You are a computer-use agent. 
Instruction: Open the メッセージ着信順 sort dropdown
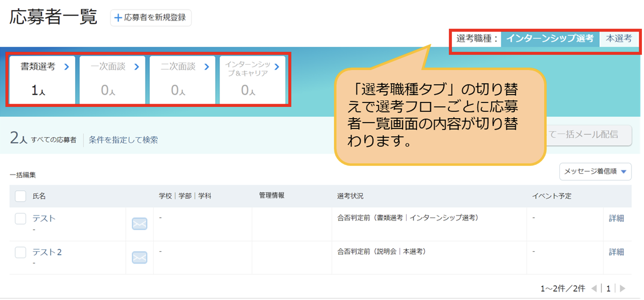pyautogui.click(x=595, y=171)
